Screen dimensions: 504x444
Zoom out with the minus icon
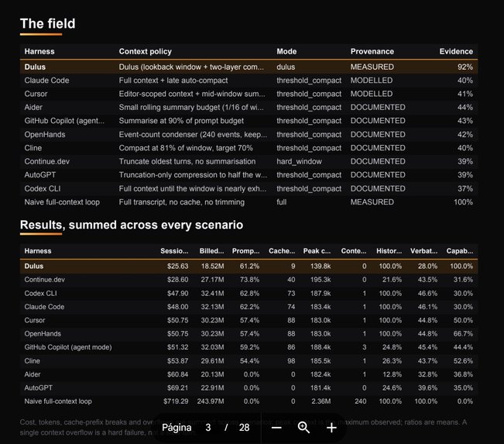276,428
